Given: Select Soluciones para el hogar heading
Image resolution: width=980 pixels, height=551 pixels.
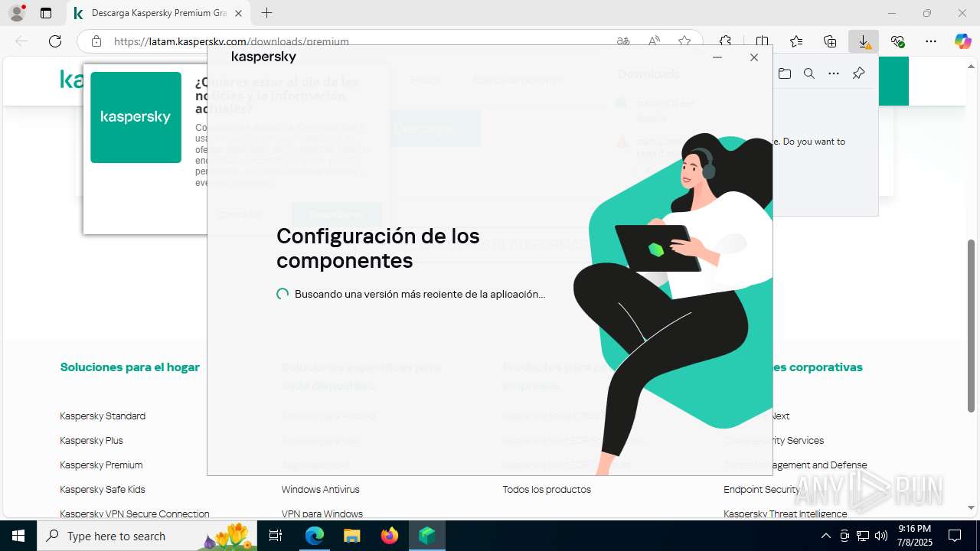Looking at the screenshot, I should click(x=130, y=367).
